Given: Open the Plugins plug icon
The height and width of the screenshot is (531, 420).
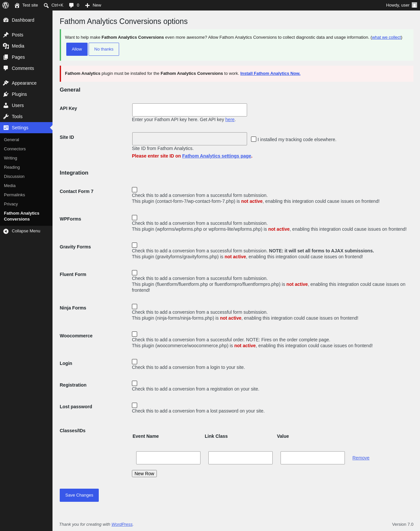Looking at the screenshot, I should pyautogui.click(x=6, y=94).
